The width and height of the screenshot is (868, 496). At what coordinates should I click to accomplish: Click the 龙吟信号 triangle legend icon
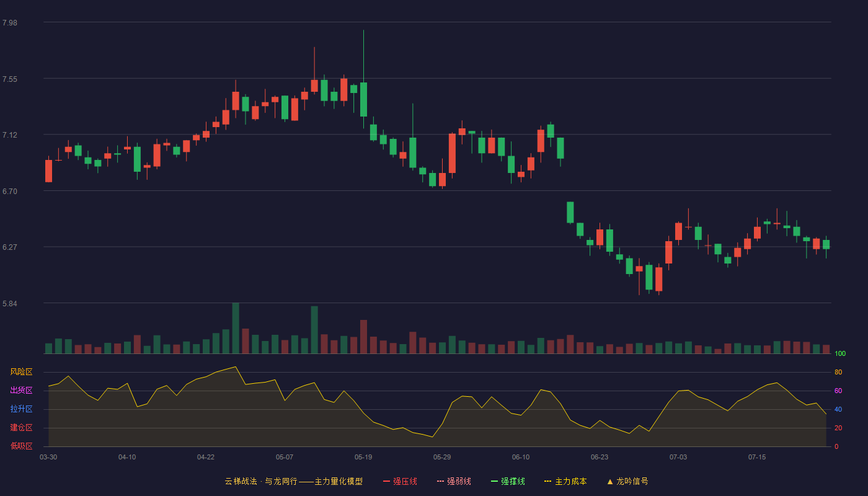[x=610, y=481]
